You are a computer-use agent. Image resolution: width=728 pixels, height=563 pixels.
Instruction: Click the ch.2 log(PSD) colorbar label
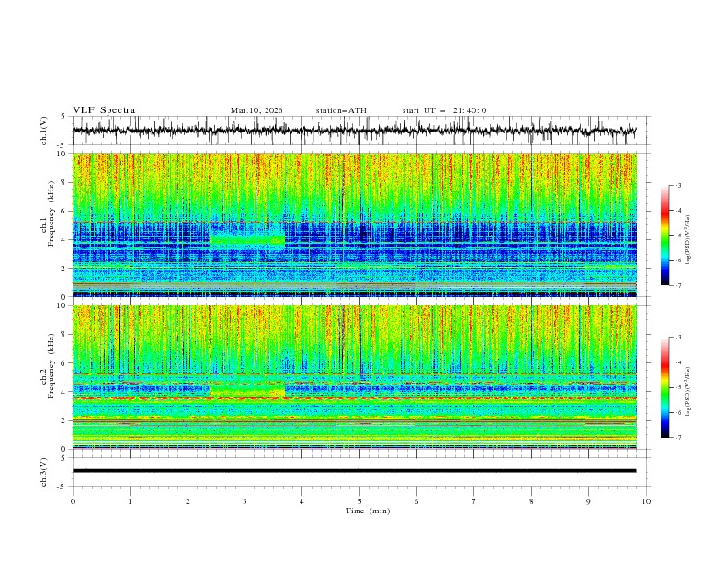[x=688, y=392]
